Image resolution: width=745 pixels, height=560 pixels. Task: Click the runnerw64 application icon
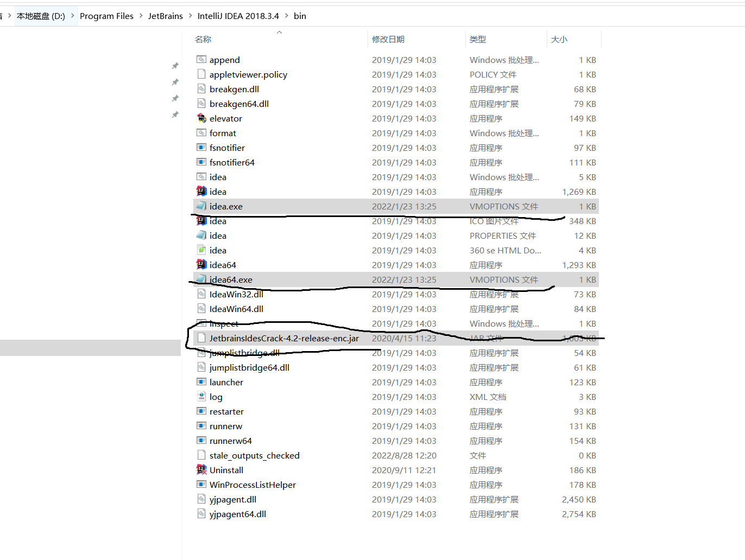(x=201, y=441)
